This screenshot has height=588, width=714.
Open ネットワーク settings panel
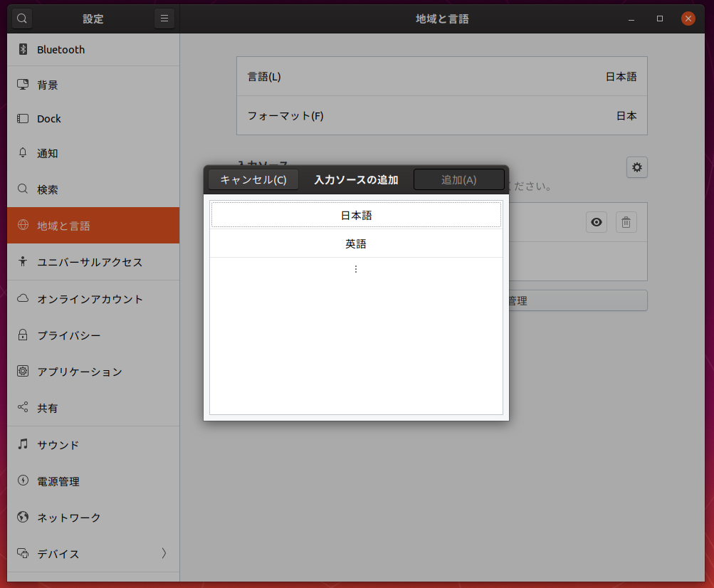[93, 518]
